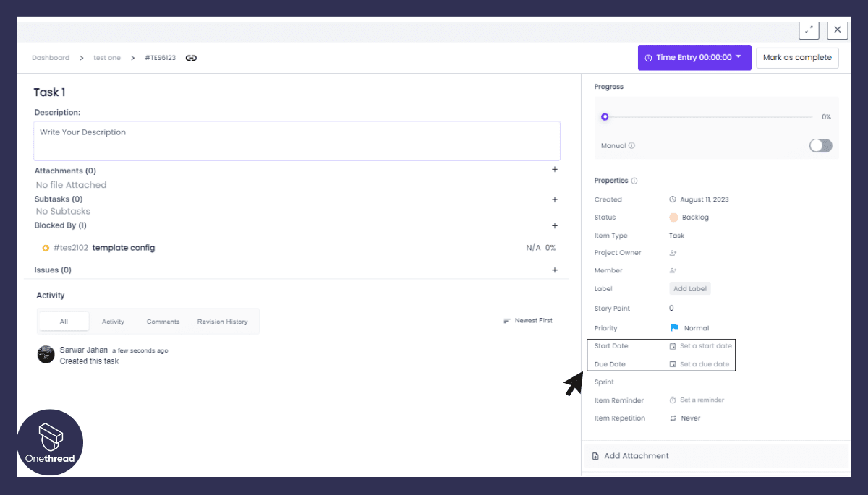Click Mark as complete button

797,58
